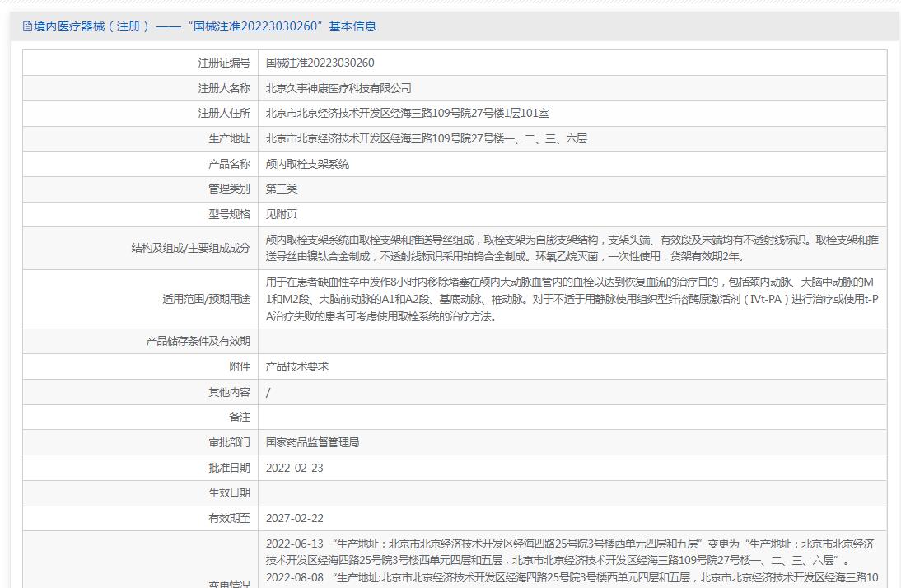Click the 适用范围/预期用途 row label

tap(206, 299)
